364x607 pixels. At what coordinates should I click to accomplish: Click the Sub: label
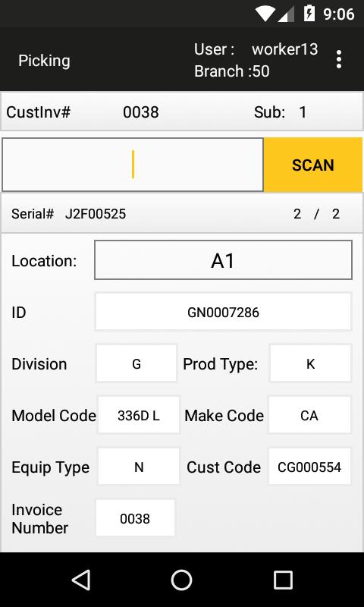click(270, 112)
